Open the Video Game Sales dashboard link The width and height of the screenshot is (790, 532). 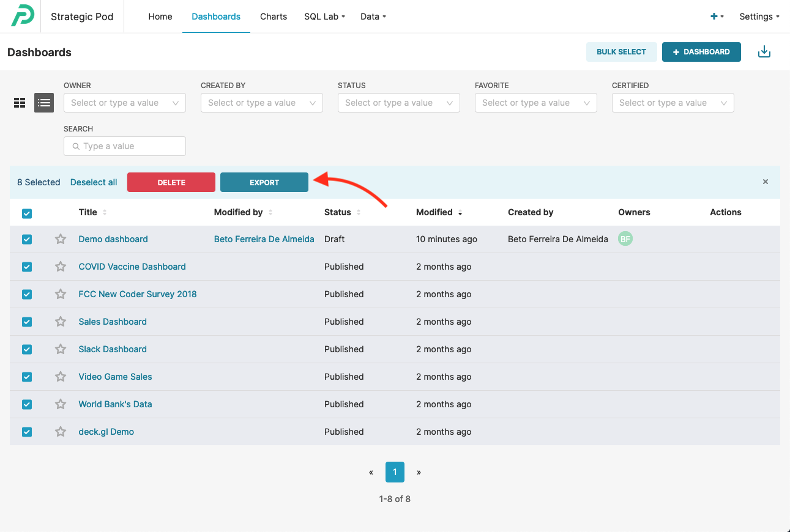click(115, 377)
